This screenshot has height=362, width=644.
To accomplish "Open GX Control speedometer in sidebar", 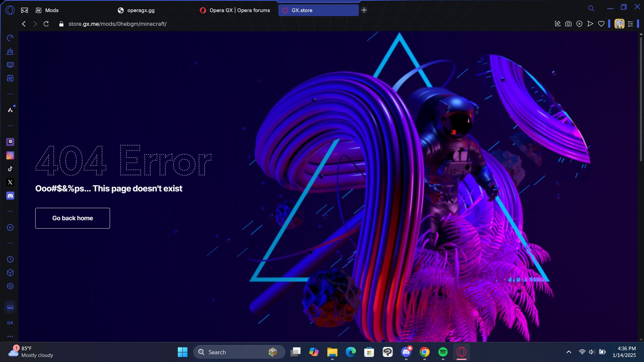I will point(10,38).
